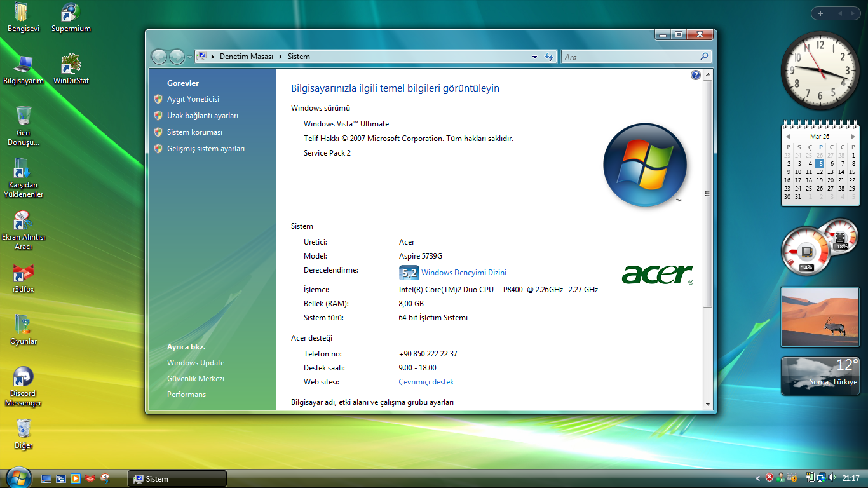868x488 pixels.
Task: Open the Diğer desktop icon
Action: pyautogui.click(x=24, y=435)
